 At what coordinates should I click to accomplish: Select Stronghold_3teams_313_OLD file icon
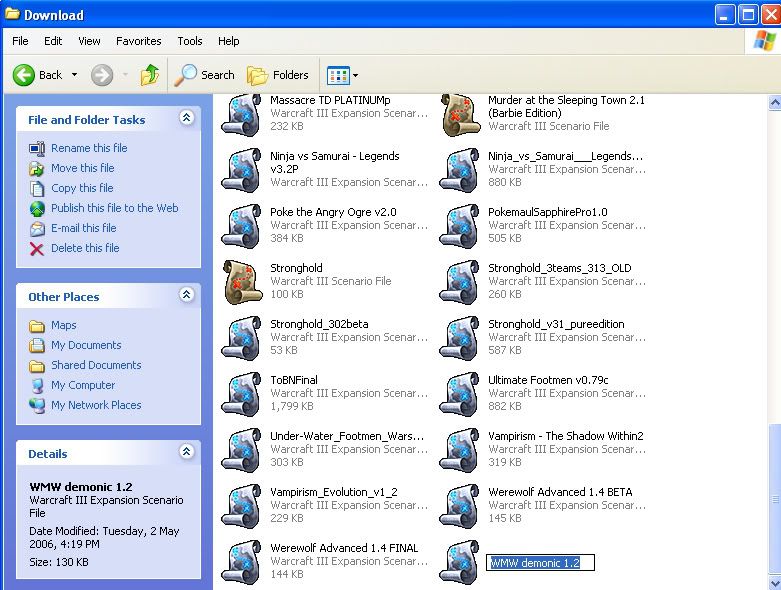coord(459,282)
